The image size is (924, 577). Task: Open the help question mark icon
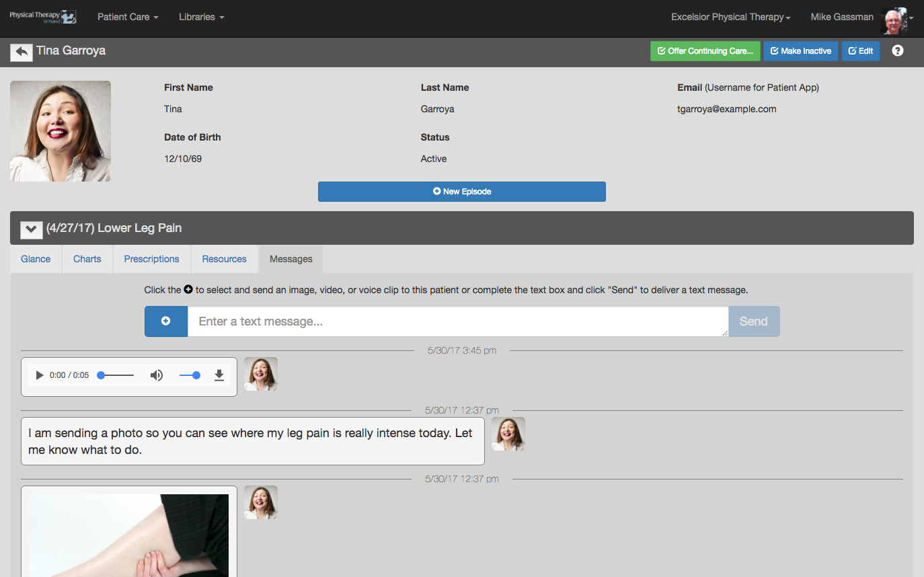pyautogui.click(x=898, y=50)
